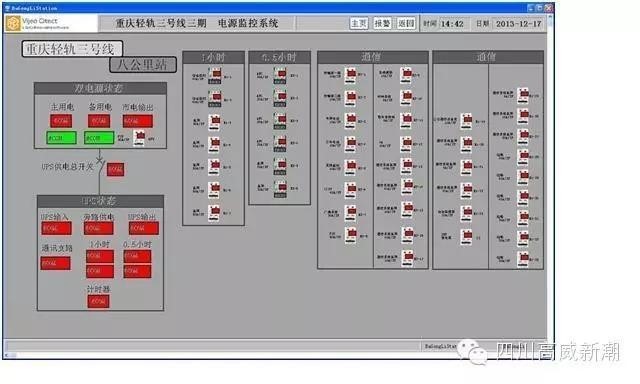Toggle the green indicator under 主用电
The width and height of the screenshot is (640, 384).
coord(61,138)
